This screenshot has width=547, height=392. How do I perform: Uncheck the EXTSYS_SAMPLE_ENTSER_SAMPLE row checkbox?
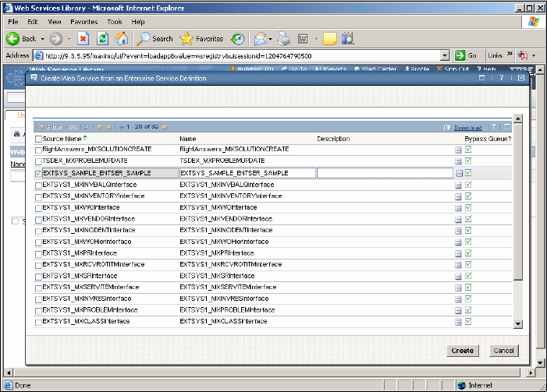[38, 173]
